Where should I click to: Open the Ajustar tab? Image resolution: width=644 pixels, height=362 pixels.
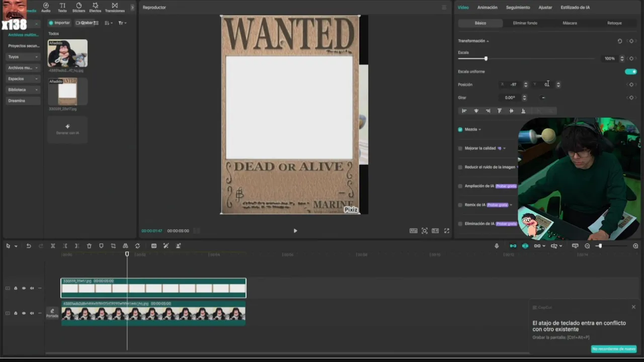point(545,8)
